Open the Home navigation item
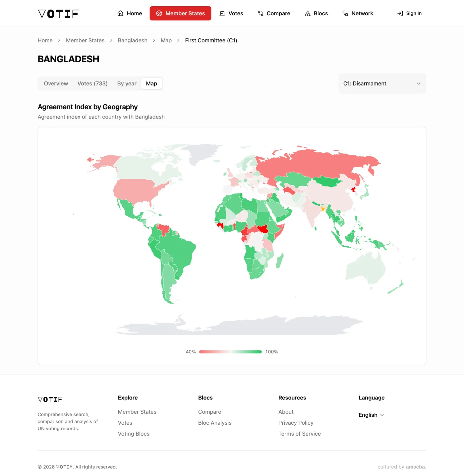Image resolution: width=464 pixels, height=476 pixels. click(130, 13)
